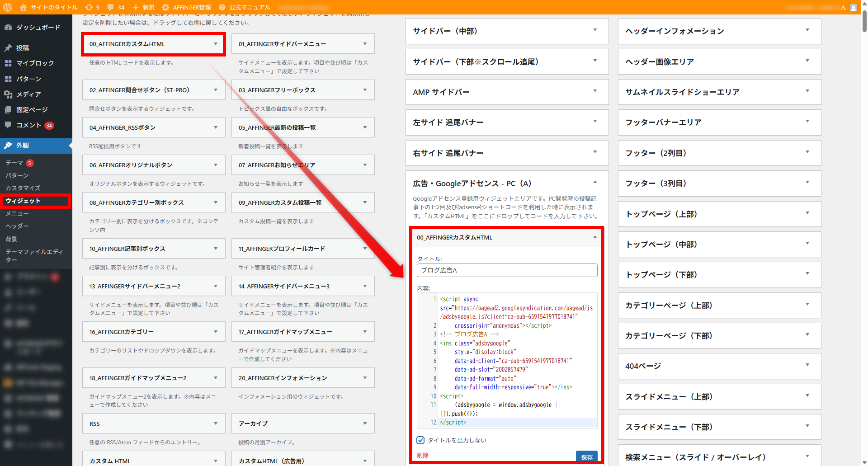The height and width of the screenshot is (466, 868).
Task: Open 投稿 pin icon menu
Action: coord(36,48)
